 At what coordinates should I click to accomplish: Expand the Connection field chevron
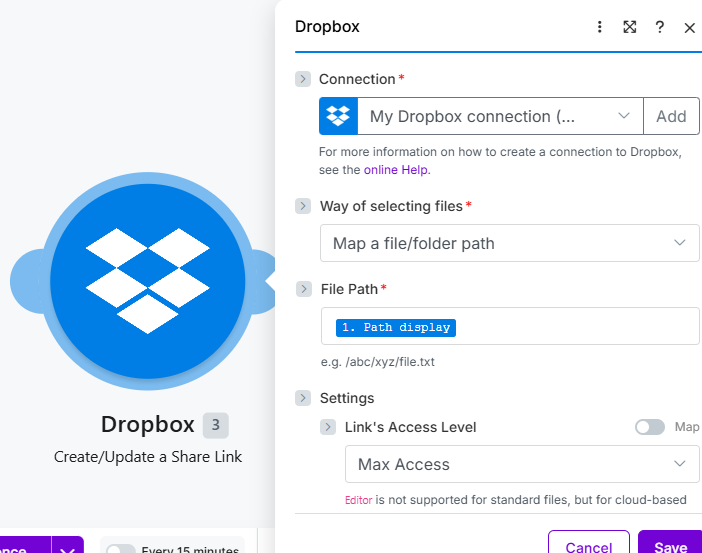[303, 79]
